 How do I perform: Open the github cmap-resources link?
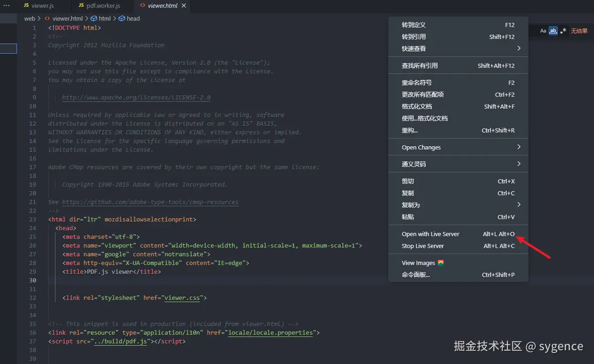pos(150,202)
